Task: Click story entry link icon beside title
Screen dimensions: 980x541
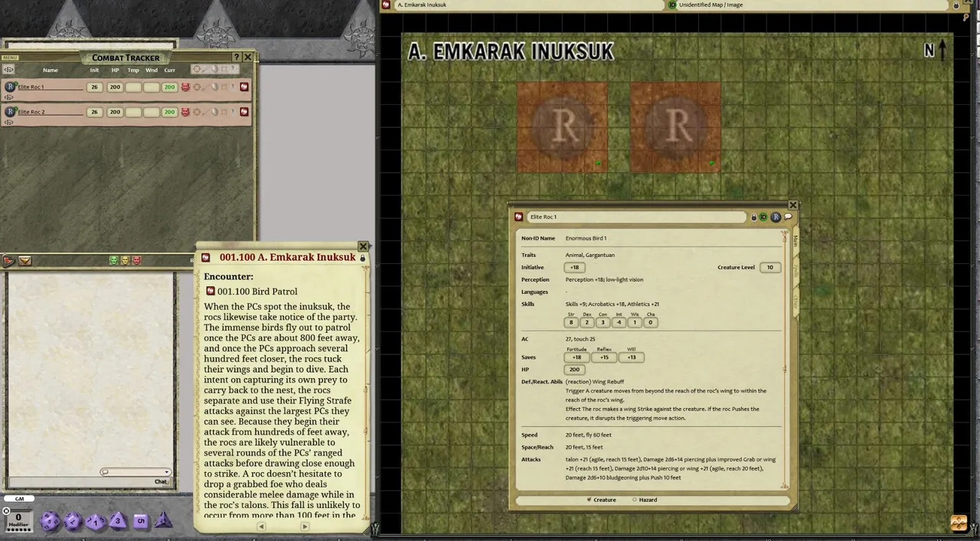Action: [205, 258]
